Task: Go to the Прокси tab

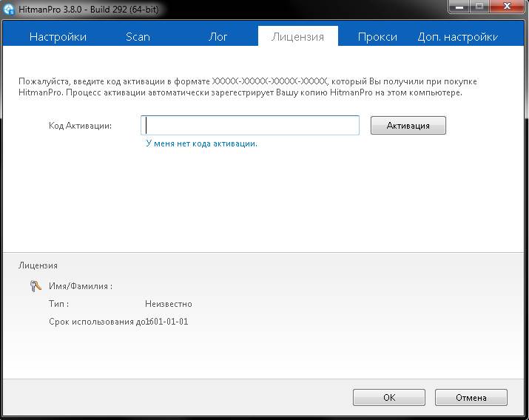Action: [377, 36]
